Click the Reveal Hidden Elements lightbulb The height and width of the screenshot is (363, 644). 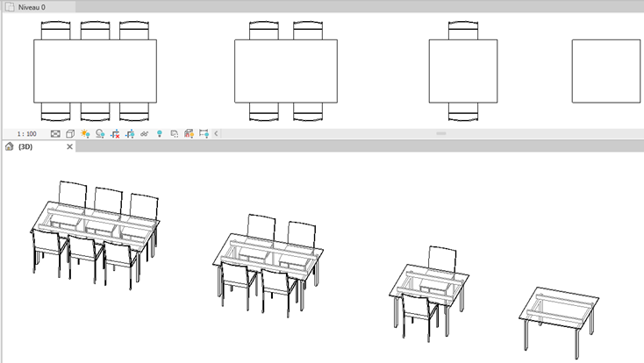tap(160, 134)
